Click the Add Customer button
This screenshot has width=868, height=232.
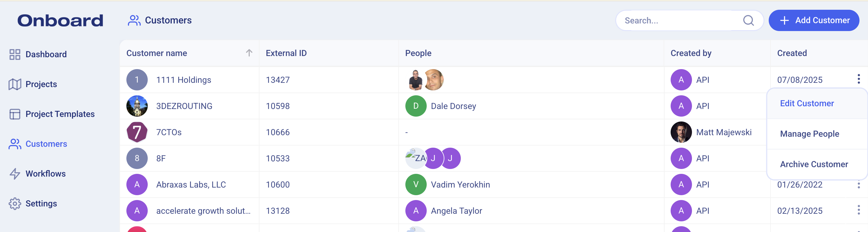point(813,20)
